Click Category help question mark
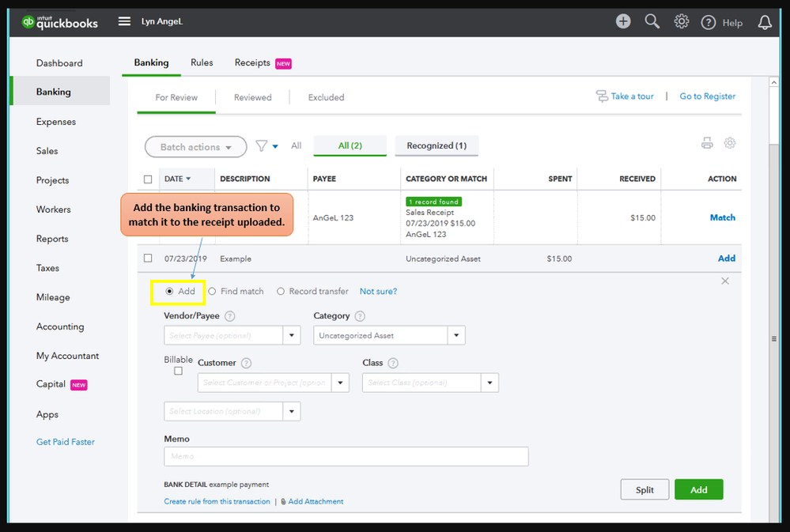 click(x=360, y=316)
